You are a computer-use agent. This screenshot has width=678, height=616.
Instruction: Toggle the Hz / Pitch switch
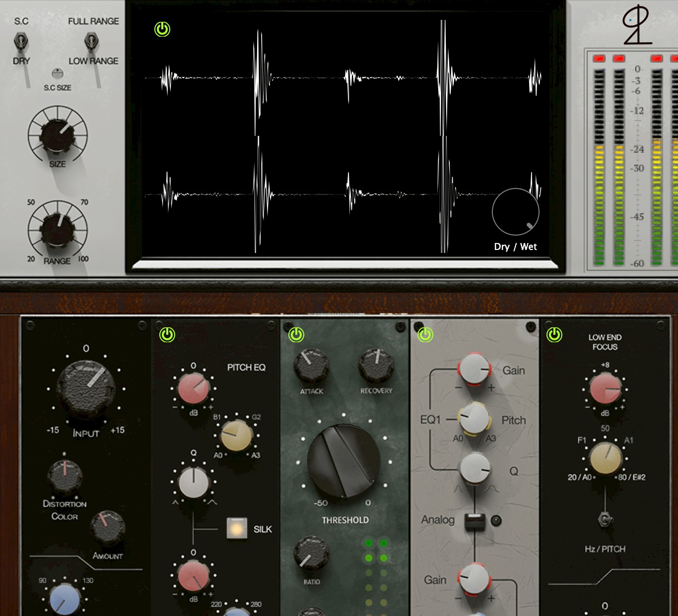605,519
